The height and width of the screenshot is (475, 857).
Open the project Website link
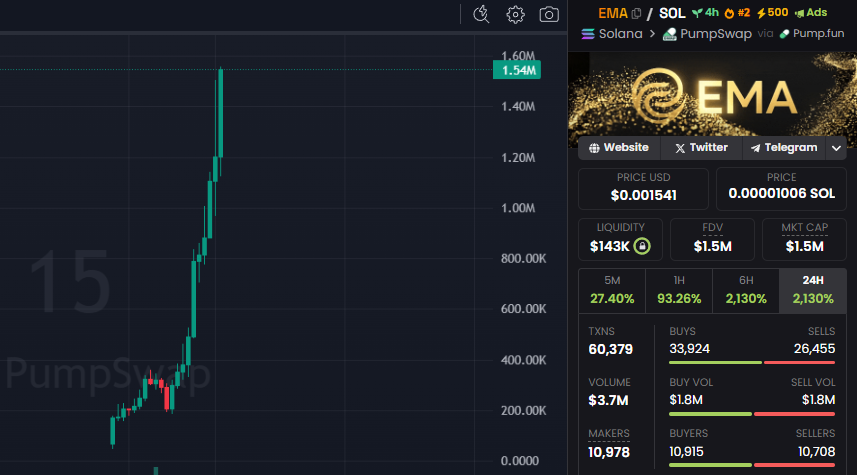pos(619,148)
